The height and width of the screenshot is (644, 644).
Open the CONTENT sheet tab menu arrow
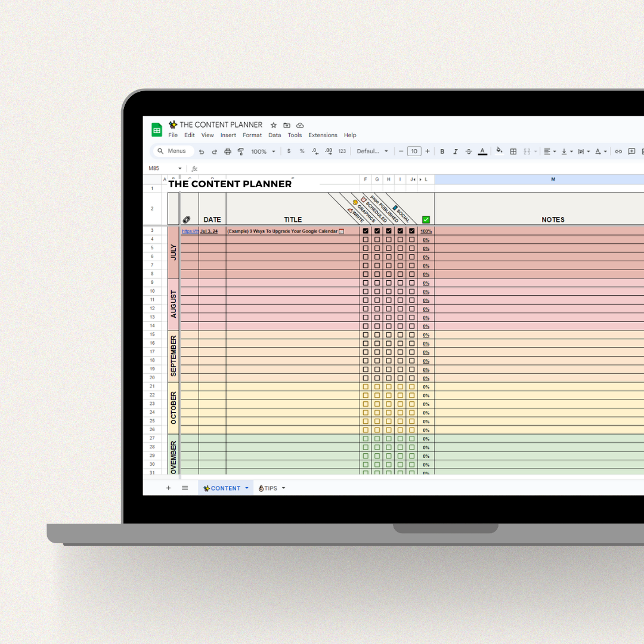[247, 488]
